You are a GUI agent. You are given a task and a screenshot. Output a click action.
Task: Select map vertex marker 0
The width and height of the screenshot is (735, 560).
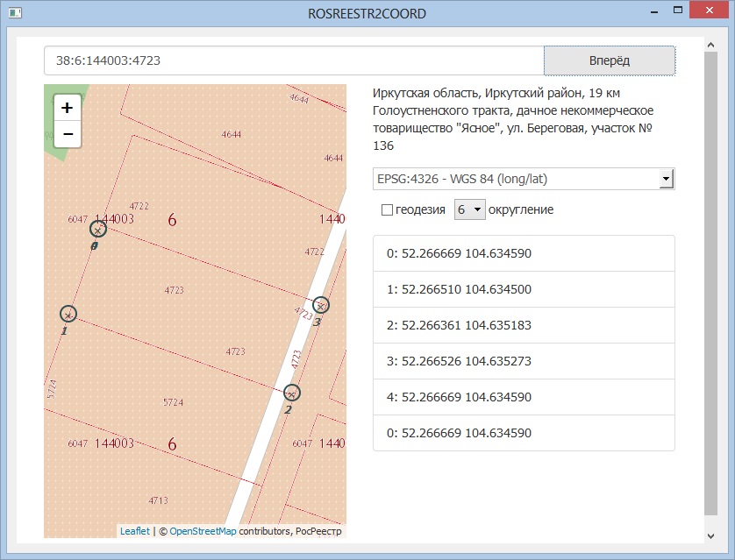pyautogui.click(x=98, y=229)
